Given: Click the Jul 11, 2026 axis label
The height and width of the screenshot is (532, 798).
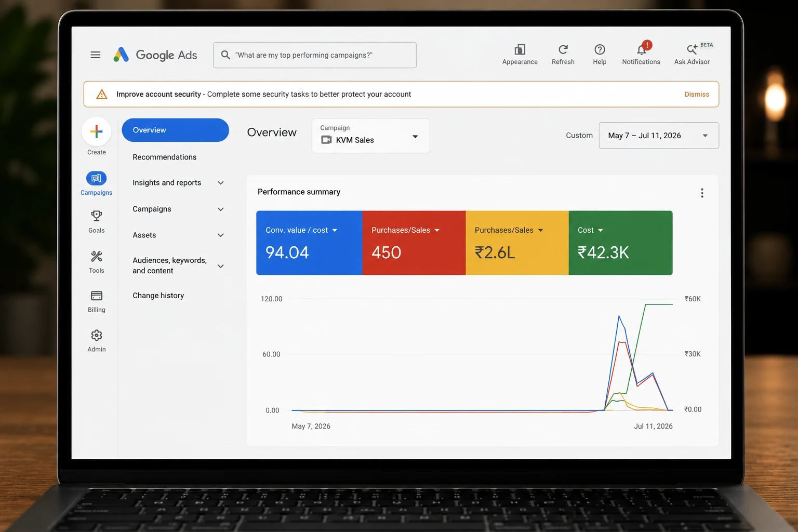Looking at the screenshot, I should (653, 426).
